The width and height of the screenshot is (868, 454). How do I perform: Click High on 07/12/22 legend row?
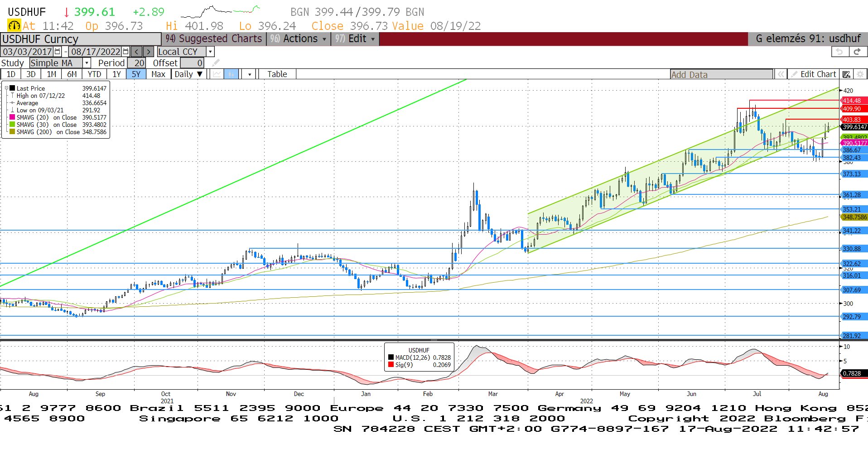pos(58,96)
